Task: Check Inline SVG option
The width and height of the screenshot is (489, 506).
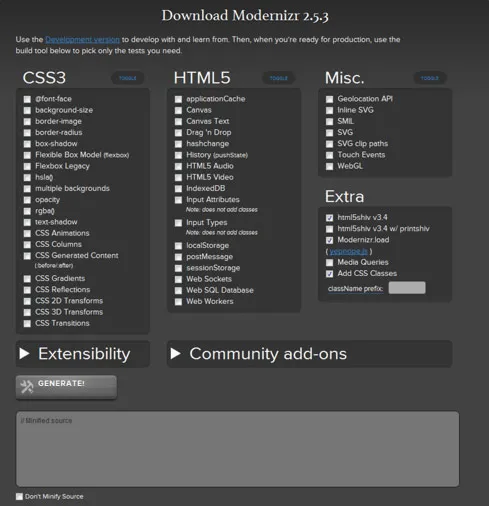Action: click(x=329, y=110)
